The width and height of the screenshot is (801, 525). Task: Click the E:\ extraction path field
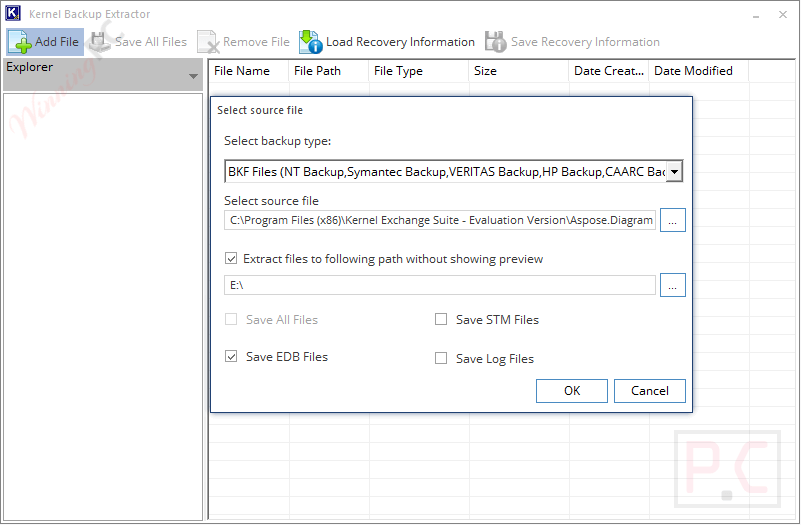pyautogui.click(x=440, y=285)
